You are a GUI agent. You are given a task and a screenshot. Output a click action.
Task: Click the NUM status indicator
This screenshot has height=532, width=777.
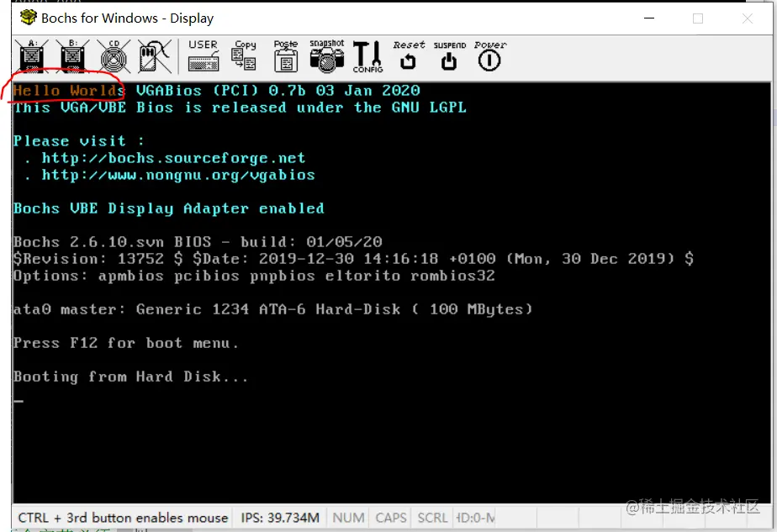pos(348,518)
